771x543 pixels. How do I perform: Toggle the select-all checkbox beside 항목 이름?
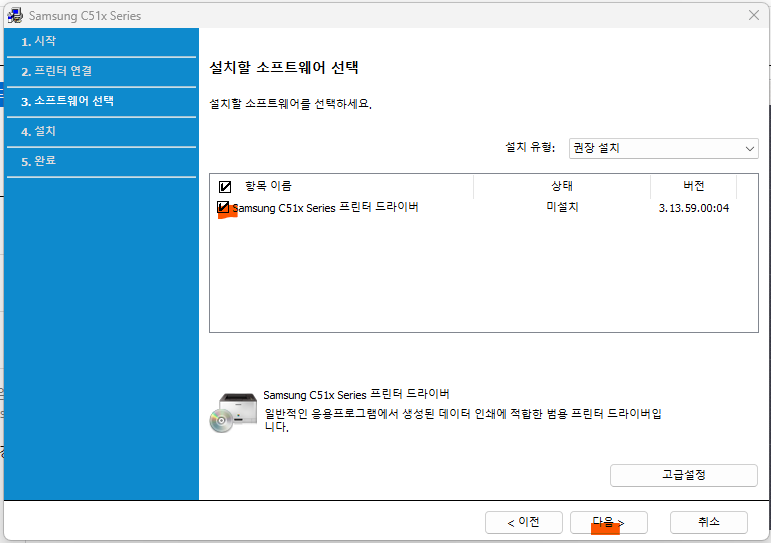[225, 186]
